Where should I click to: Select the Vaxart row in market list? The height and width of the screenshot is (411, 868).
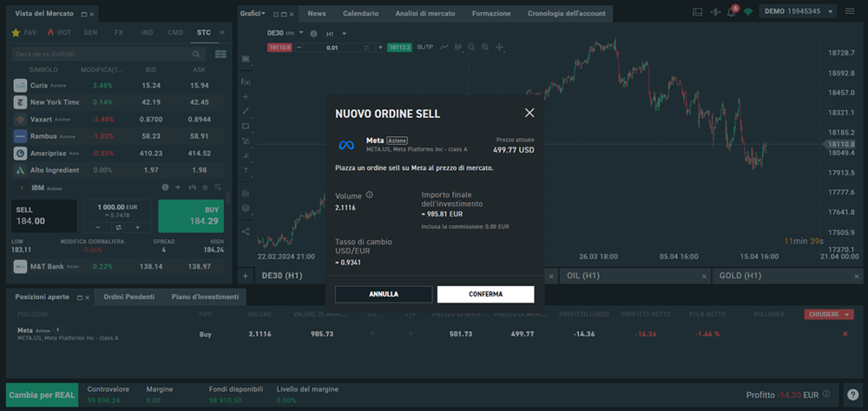click(x=117, y=119)
